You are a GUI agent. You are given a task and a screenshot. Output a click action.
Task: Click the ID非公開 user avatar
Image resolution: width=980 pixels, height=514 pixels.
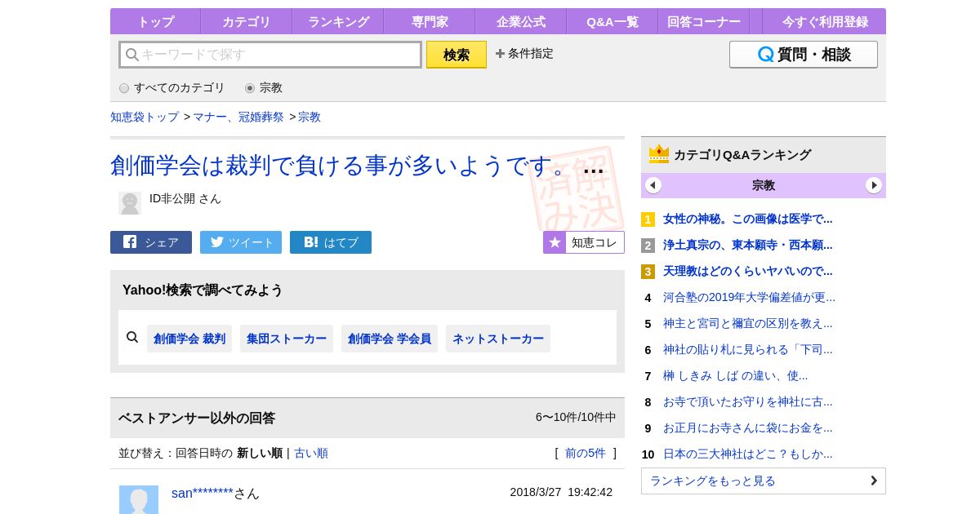(130, 203)
